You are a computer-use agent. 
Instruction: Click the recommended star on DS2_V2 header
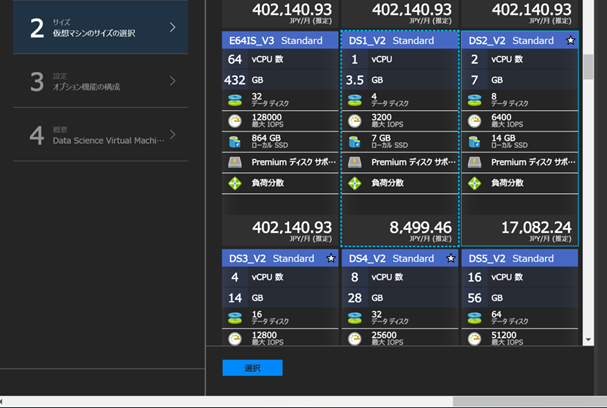coord(571,40)
